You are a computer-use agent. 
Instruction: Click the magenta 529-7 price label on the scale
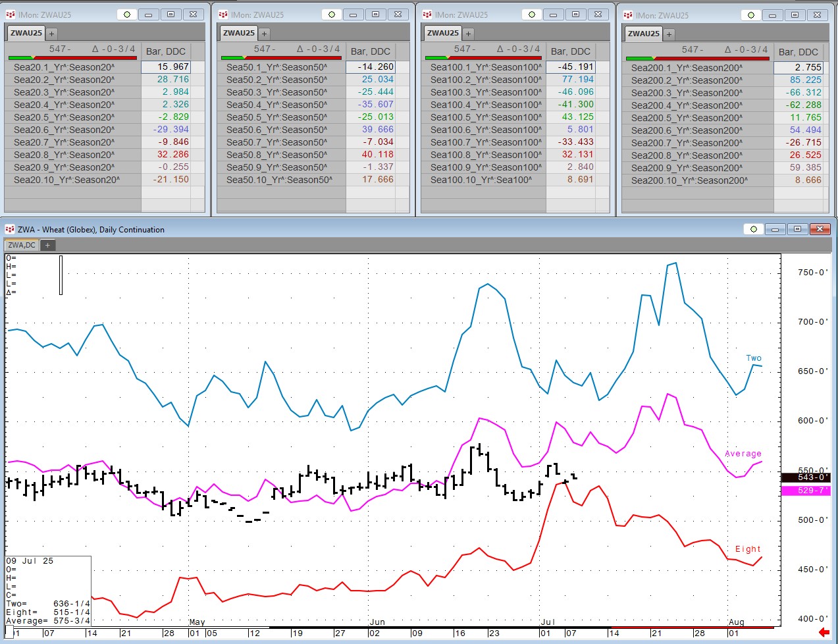(x=805, y=491)
